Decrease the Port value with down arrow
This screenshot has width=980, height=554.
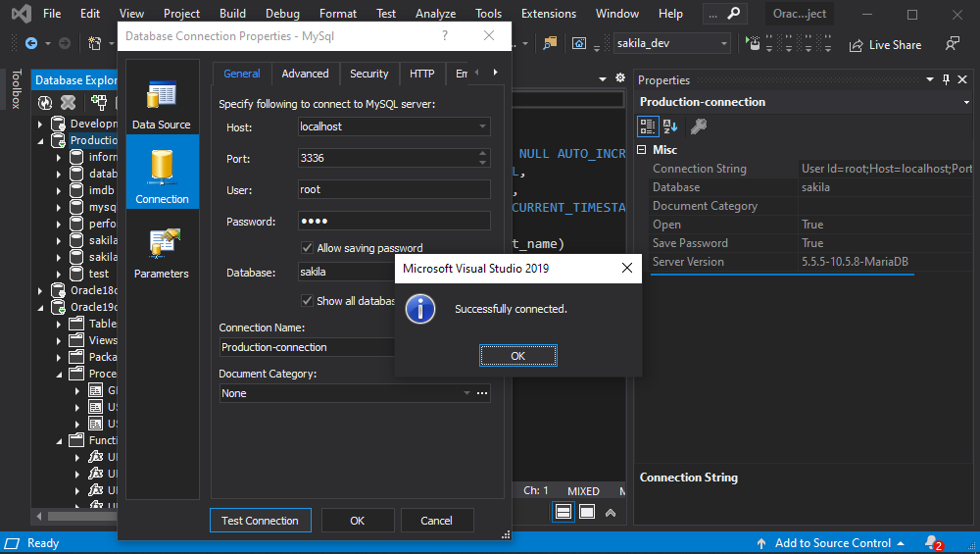pos(482,163)
